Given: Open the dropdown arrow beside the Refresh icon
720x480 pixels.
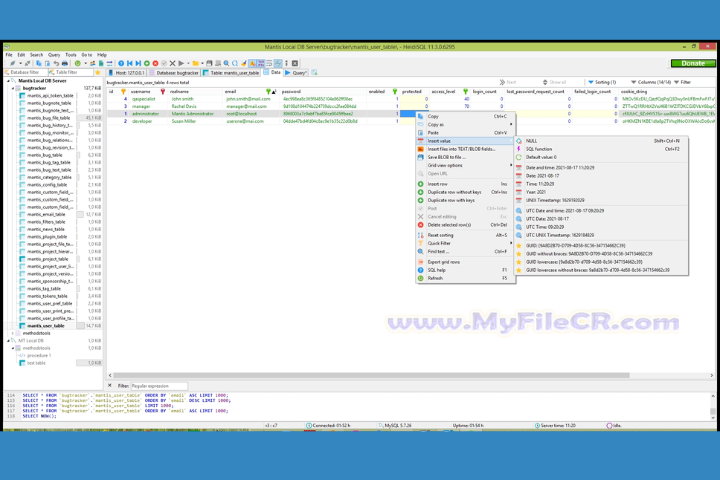Looking at the screenshot, I should coord(85,63).
